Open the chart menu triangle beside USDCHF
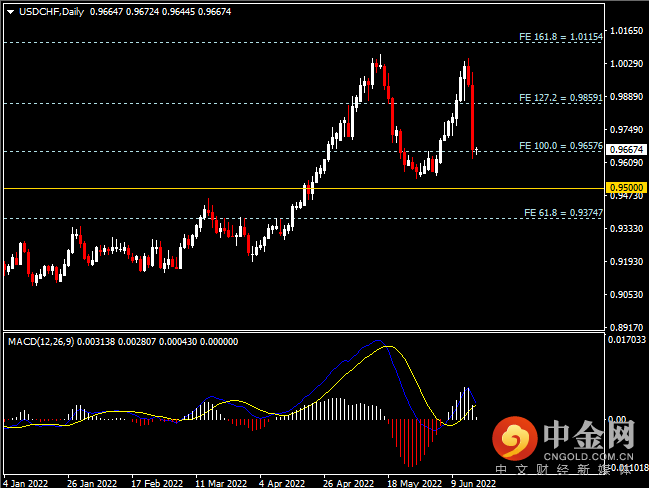The image size is (649, 488). click(11, 12)
